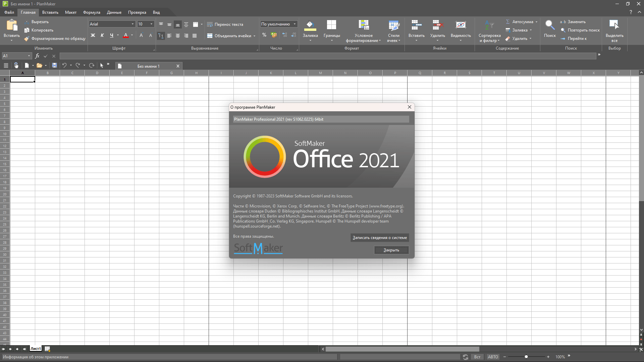The width and height of the screenshot is (644, 362).
Task: Click the decrease decimal places icon
Action: (294, 35)
